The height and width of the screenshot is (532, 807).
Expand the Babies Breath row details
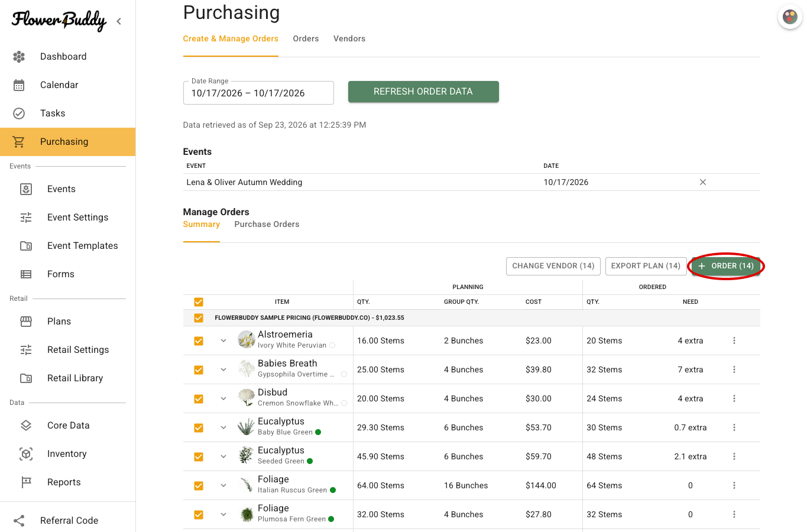223,369
